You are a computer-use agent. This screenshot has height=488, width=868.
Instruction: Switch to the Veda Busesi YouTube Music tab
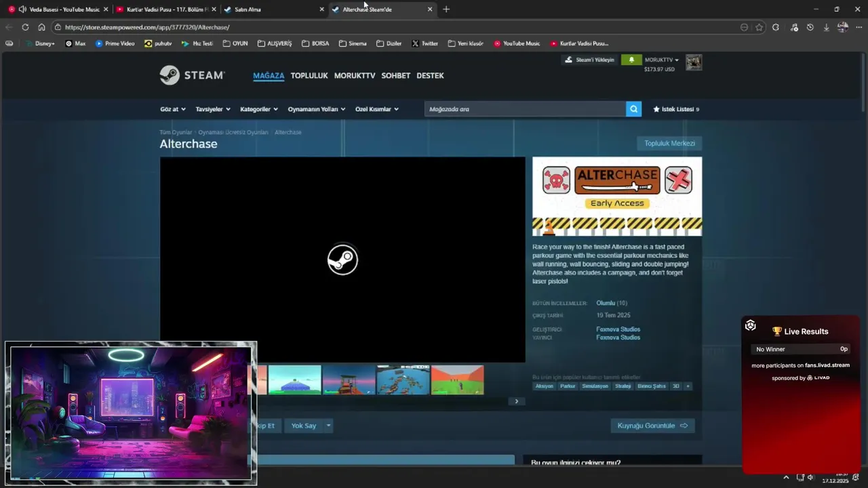click(x=58, y=9)
